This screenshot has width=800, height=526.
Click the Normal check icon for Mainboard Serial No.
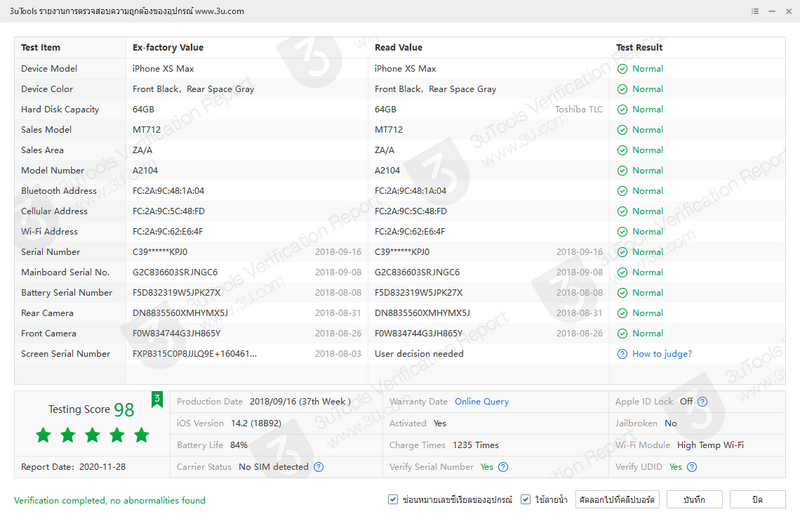(622, 272)
